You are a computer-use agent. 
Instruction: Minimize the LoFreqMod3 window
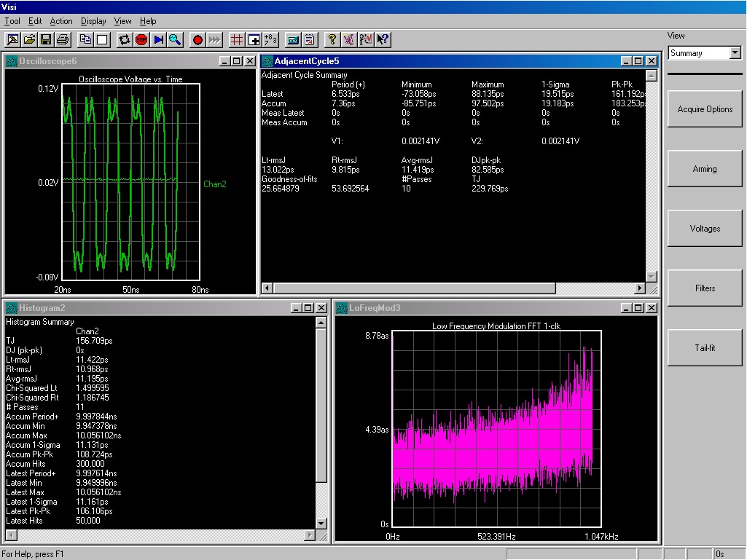pyautogui.click(x=627, y=308)
